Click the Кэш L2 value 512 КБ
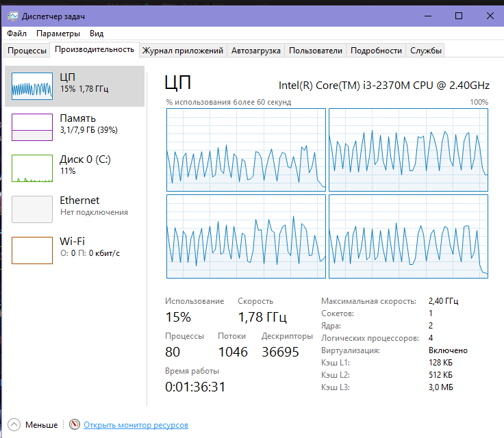This screenshot has width=504, height=438. (x=440, y=374)
